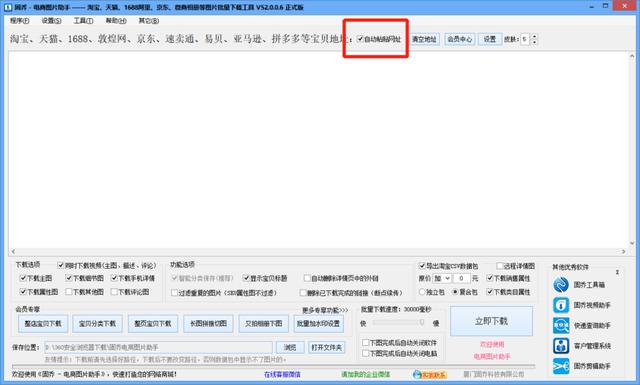Open the 会员中心 button
The image size is (640, 385).
[460, 39]
